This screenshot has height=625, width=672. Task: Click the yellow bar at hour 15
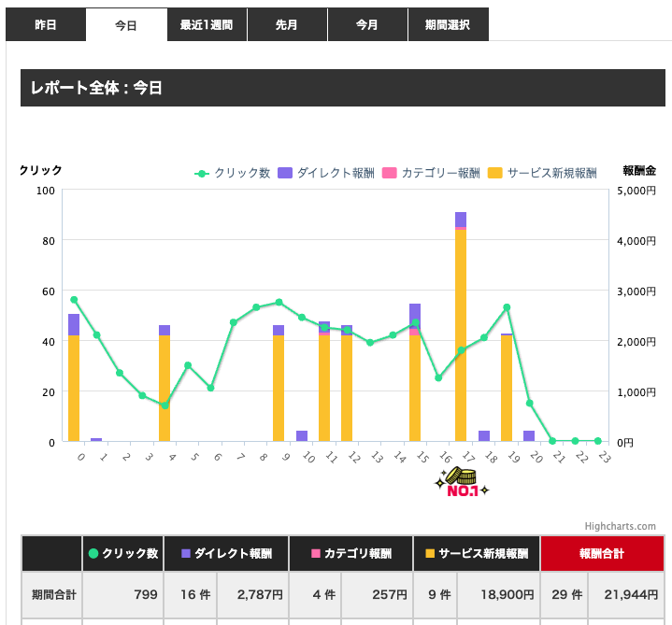click(x=415, y=388)
